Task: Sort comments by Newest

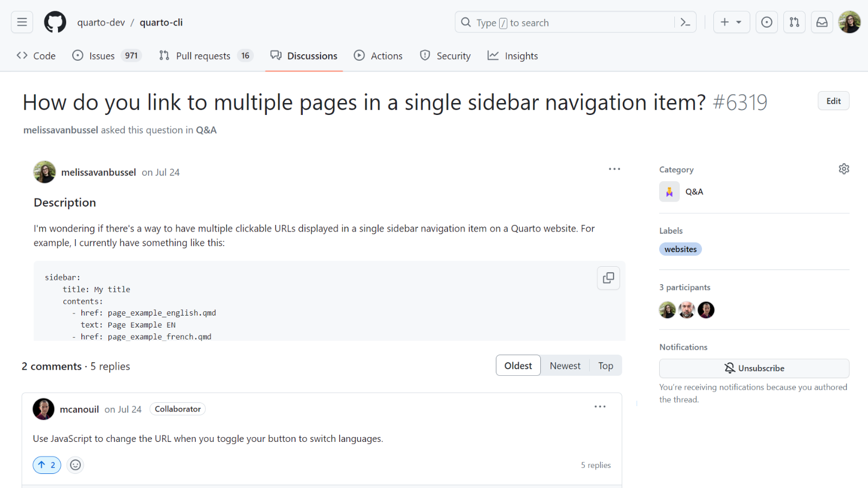Action: coord(565,366)
